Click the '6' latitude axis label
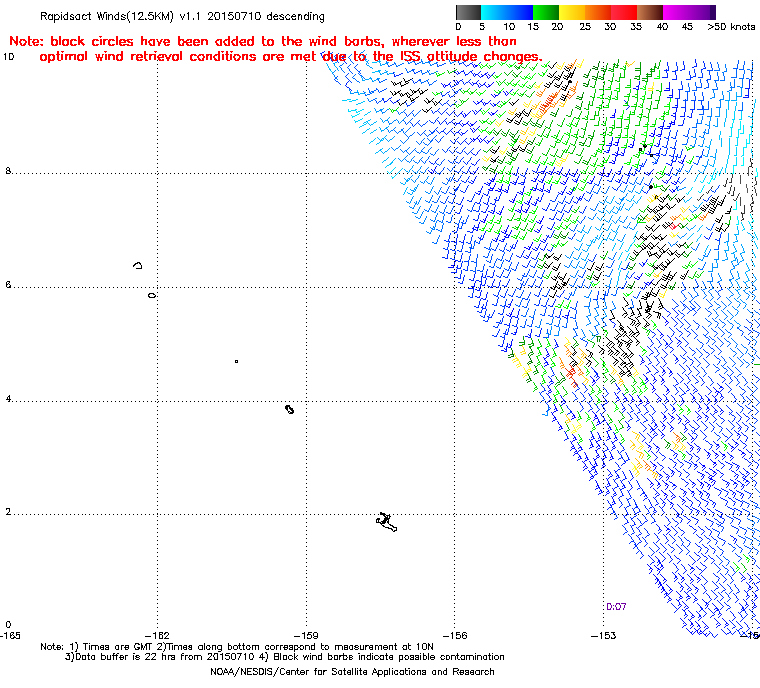760x688 pixels. click(x=8, y=285)
